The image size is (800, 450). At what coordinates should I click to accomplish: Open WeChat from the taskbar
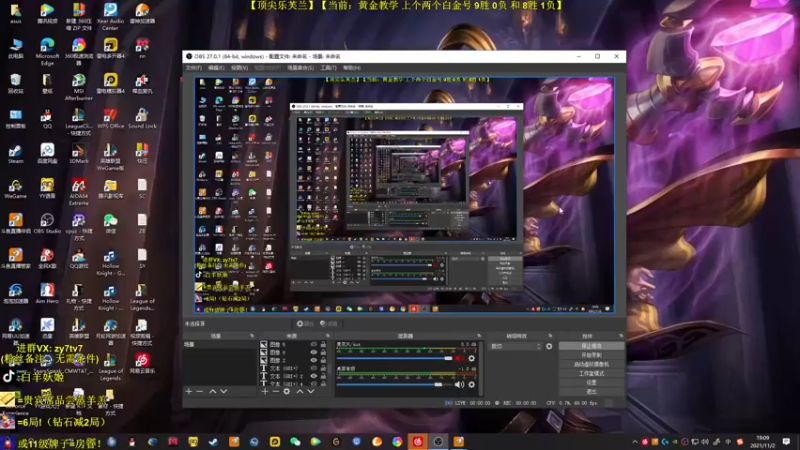(x=295, y=441)
